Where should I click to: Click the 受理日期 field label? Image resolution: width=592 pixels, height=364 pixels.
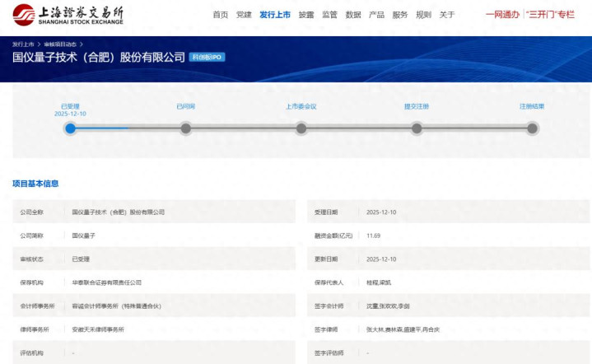coord(326,212)
